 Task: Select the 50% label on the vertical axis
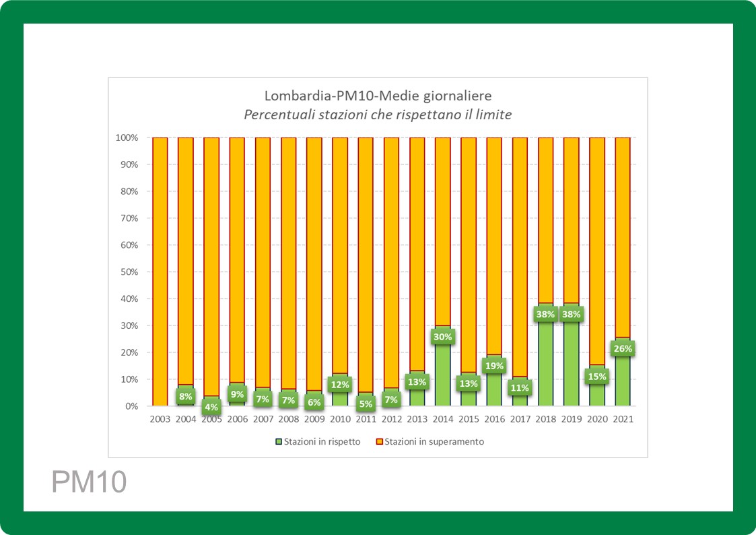click(x=129, y=272)
